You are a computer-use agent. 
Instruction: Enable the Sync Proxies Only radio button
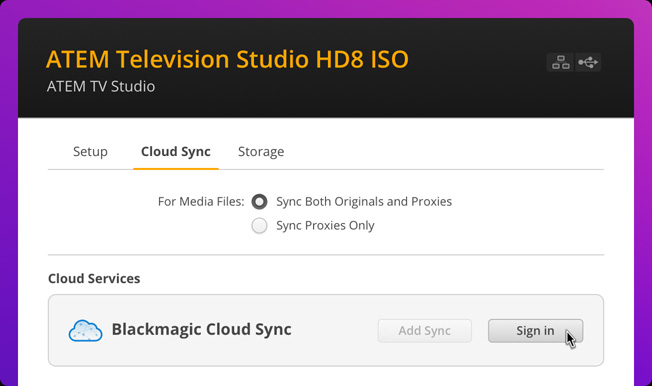coord(259,225)
